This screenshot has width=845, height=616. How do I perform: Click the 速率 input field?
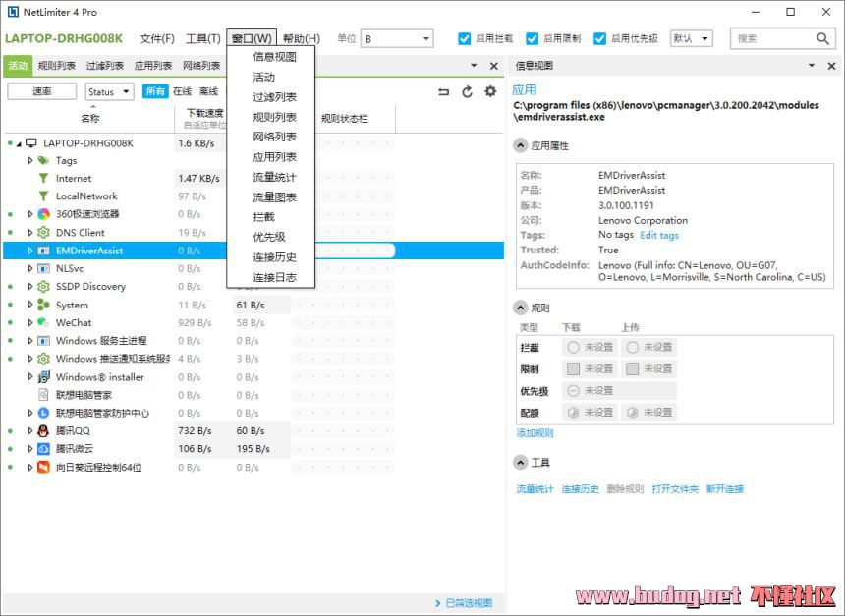click(42, 91)
